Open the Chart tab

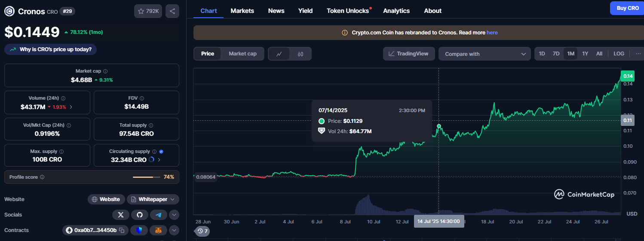[209, 11]
